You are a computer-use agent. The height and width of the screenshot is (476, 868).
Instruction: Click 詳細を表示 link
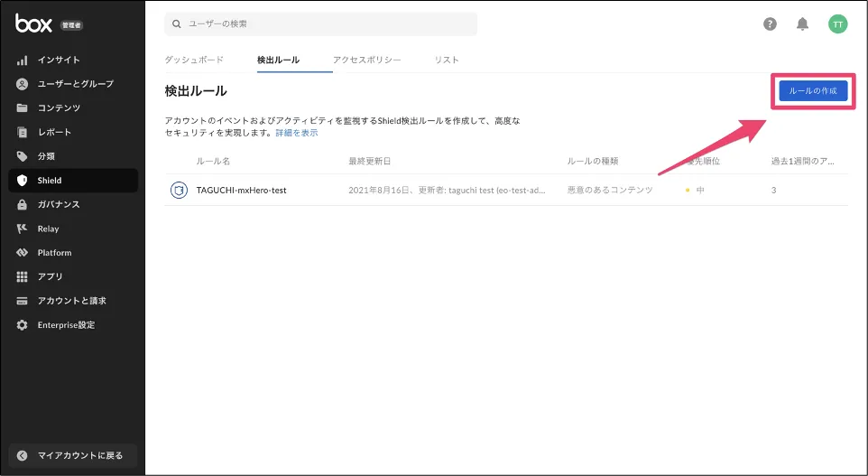click(296, 132)
